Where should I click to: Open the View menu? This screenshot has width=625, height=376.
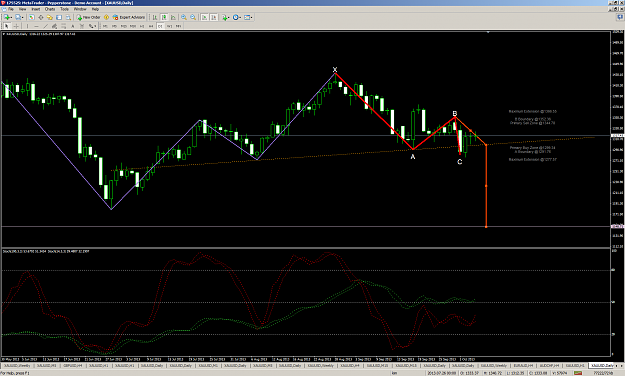click(22, 9)
